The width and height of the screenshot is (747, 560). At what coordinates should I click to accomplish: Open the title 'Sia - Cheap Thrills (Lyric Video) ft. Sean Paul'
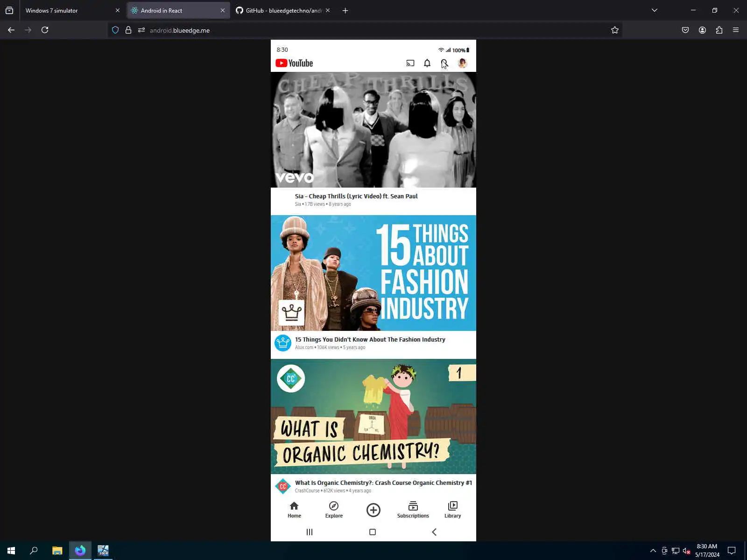(356, 196)
